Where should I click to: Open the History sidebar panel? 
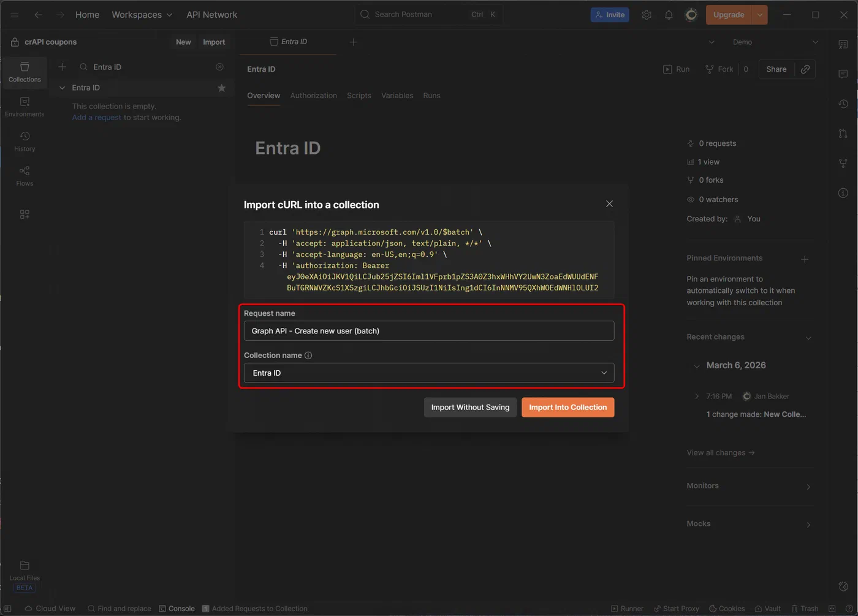point(25,142)
